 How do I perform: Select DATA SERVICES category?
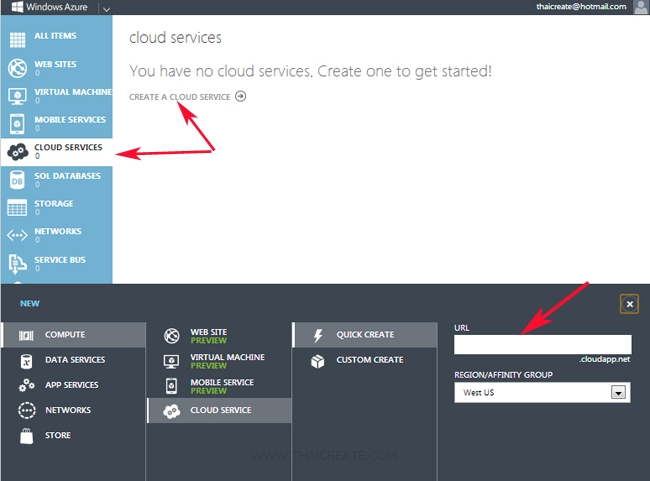coord(73,360)
